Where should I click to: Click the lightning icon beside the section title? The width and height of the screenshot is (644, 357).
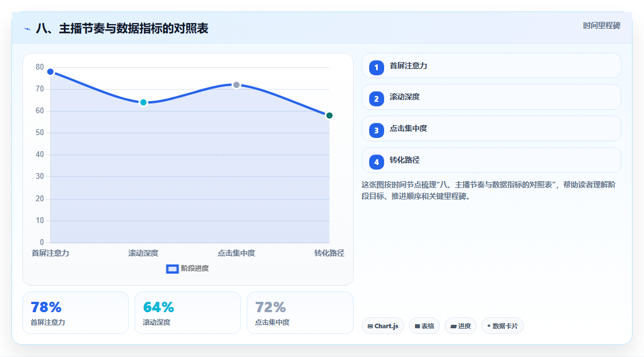tap(28, 29)
